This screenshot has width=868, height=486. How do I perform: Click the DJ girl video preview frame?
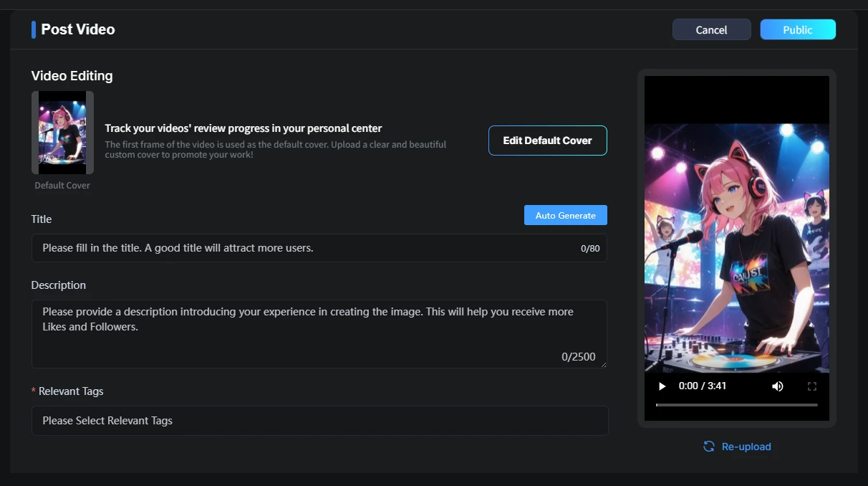pos(736,247)
